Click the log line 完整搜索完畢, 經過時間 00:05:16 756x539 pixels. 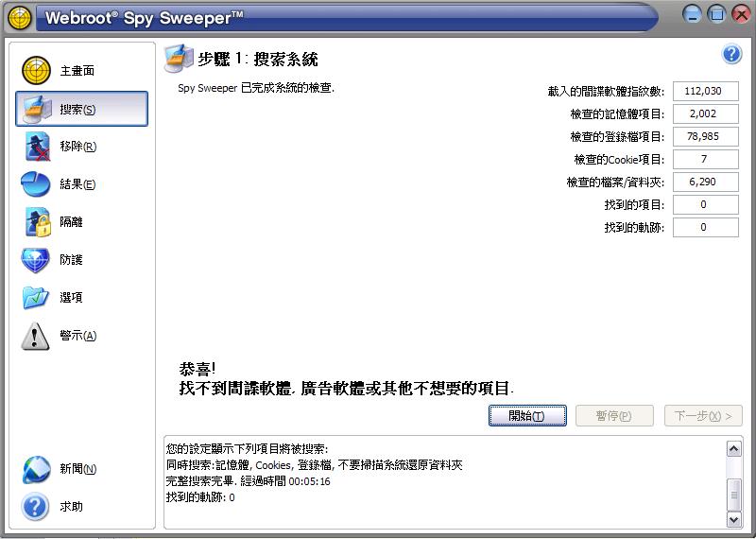coord(248,481)
